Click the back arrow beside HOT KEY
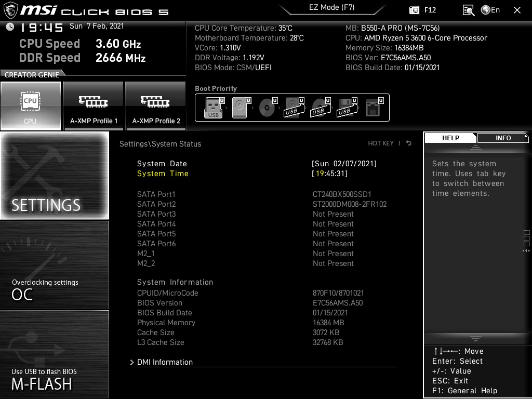Screen dimensions: 532x399 point(409,143)
